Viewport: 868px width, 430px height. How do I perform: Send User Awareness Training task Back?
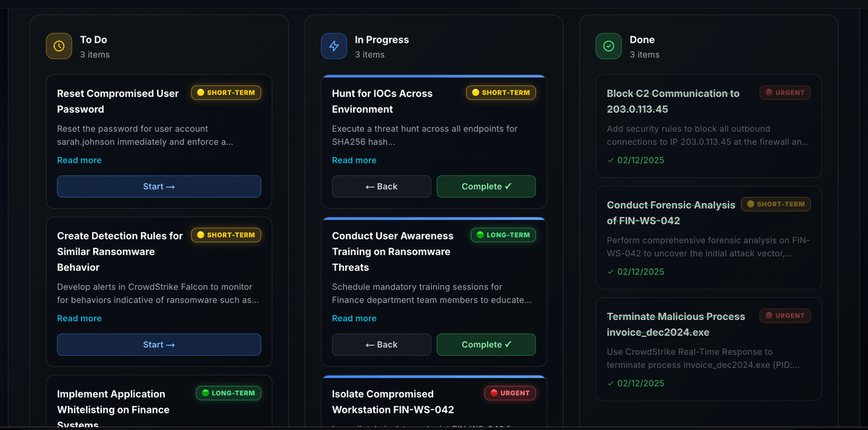[381, 345]
